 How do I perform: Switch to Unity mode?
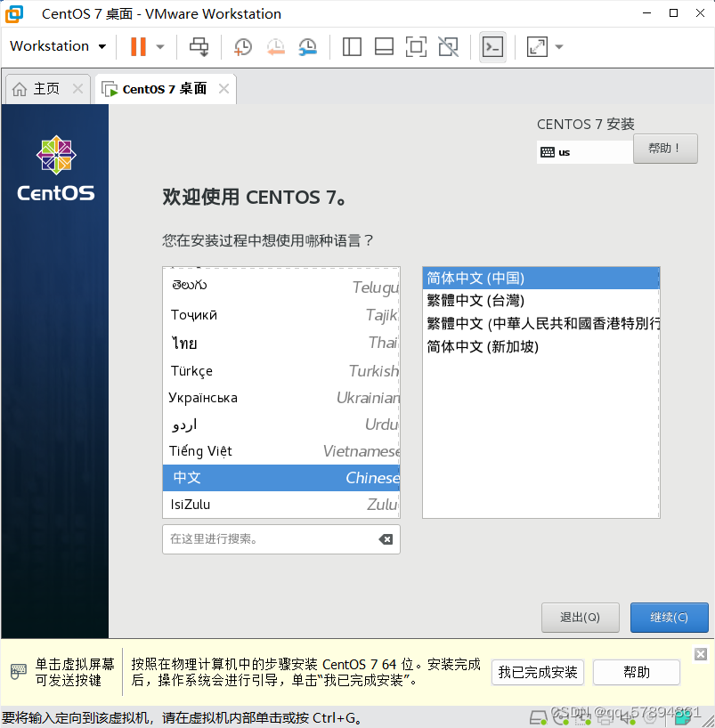449,46
